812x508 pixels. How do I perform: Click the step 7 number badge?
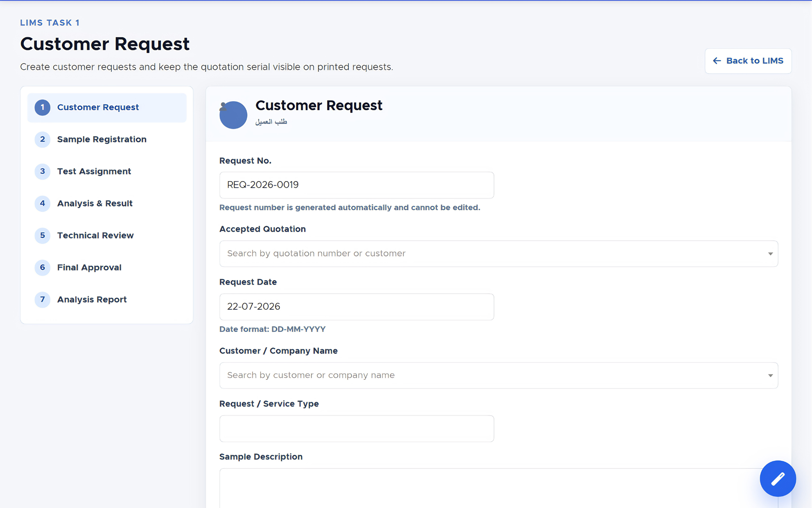pyautogui.click(x=42, y=299)
